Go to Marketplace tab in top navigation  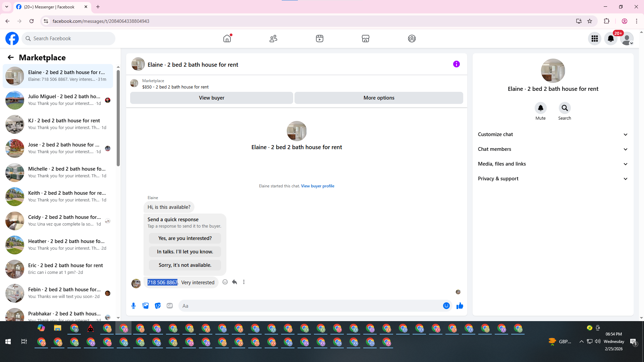[365, 39]
